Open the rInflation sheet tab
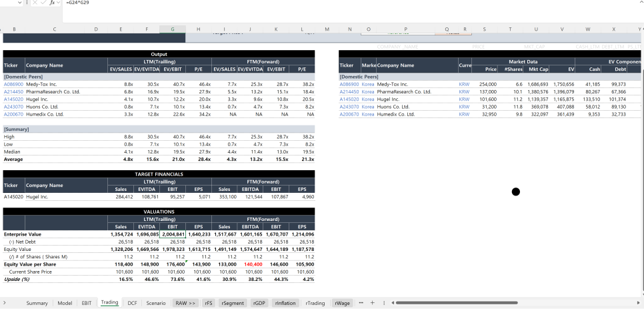This screenshot has width=644, height=309. pyautogui.click(x=285, y=303)
